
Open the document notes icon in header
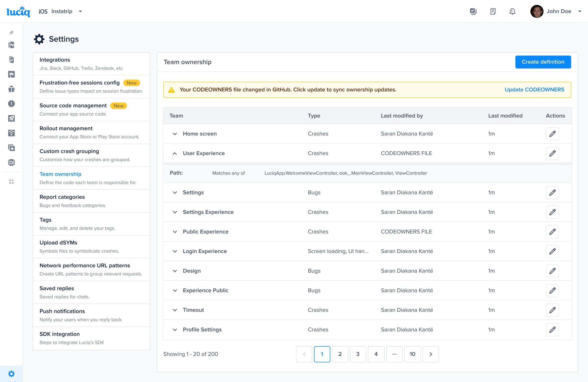[x=493, y=11]
